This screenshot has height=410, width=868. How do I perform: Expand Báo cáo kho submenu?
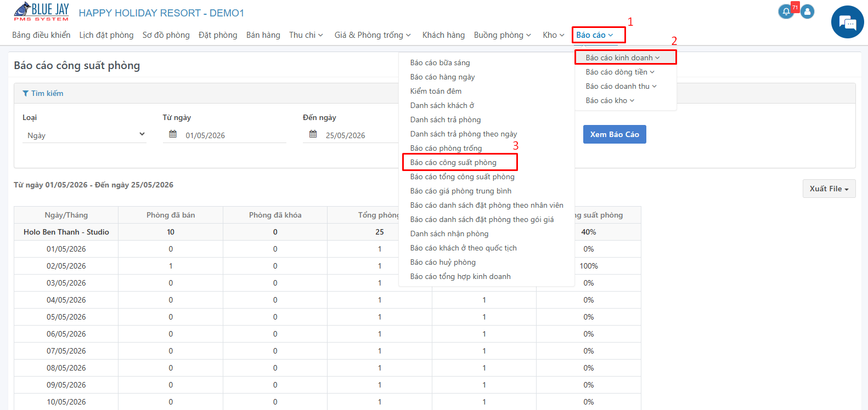[x=610, y=100]
